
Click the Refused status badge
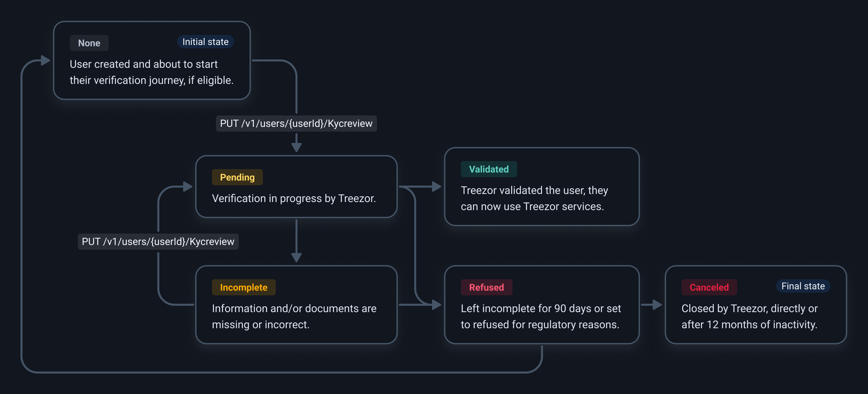(x=486, y=288)
